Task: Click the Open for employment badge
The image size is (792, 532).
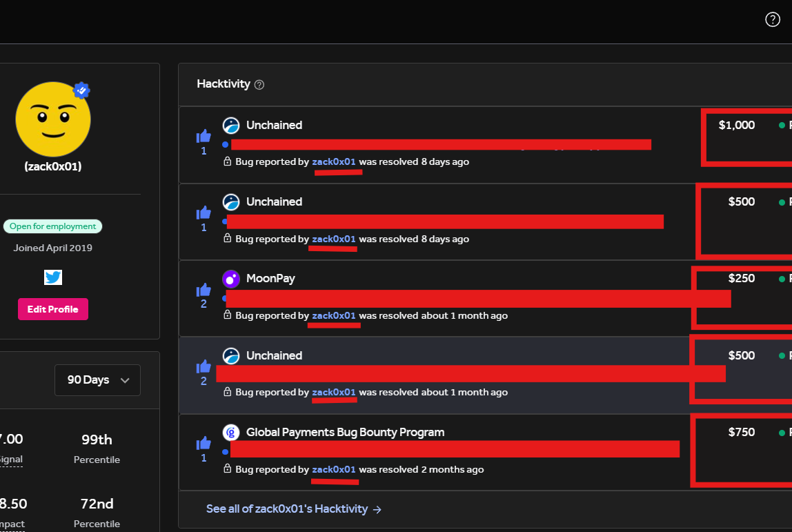Action: click(53, 226)
